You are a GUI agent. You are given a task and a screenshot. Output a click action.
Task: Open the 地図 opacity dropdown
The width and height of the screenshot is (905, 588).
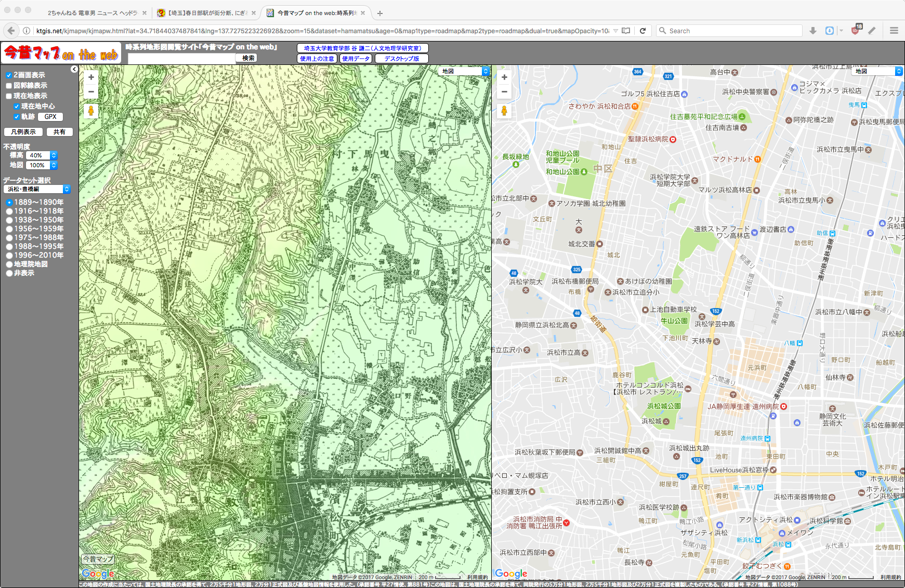(x=42, y=165)
